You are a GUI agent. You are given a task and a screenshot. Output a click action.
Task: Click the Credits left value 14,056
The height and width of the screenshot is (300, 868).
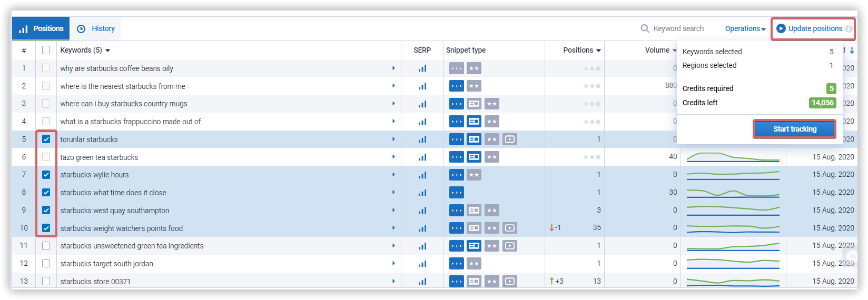pyautogui.click(x=822, y=103)
